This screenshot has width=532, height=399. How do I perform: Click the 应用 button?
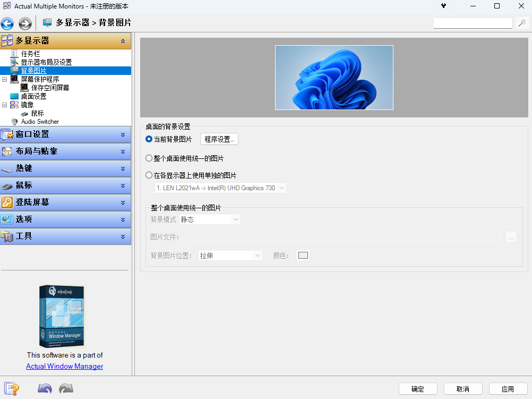[x=508, y=389]
